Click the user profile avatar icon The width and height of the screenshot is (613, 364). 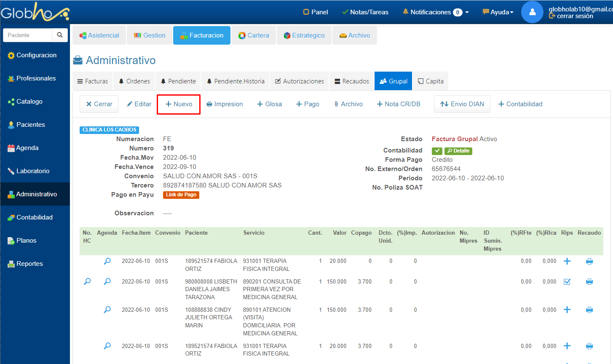[x=532, y=12]
